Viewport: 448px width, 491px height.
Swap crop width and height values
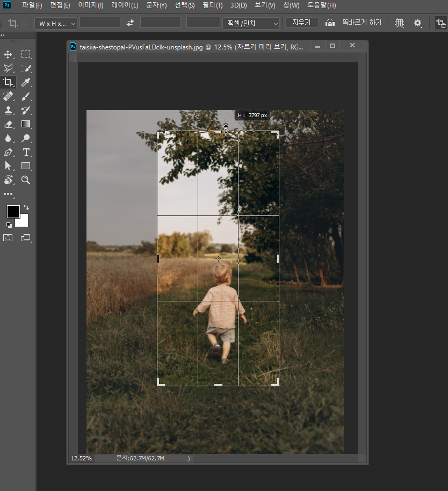pyautogui.click(x=130, y=23)
